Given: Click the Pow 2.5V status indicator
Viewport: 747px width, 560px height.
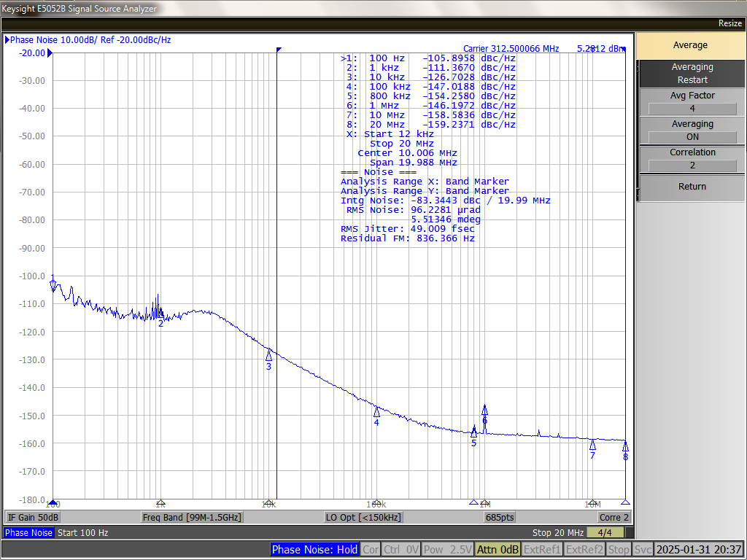Looking at the screenshot, I should (446, 550).
